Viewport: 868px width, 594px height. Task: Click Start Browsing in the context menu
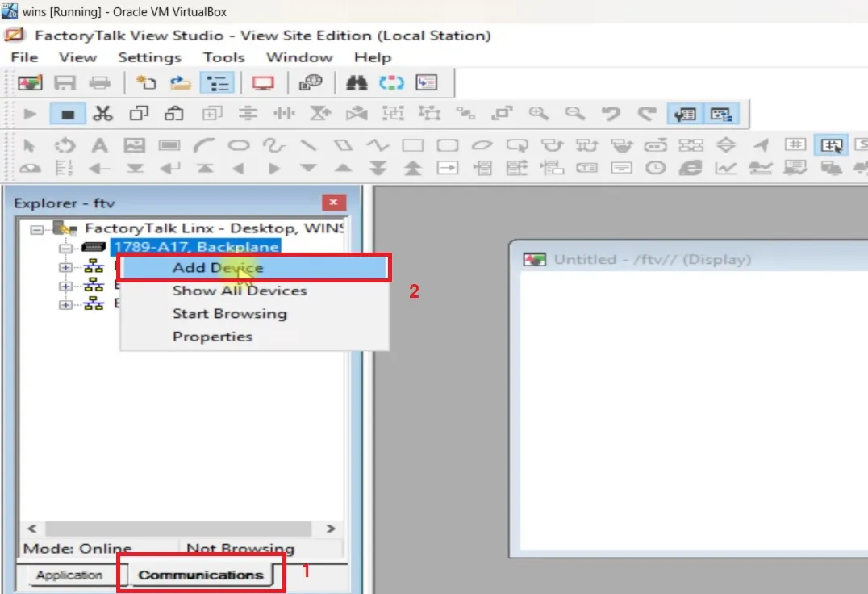click(229, 313)
